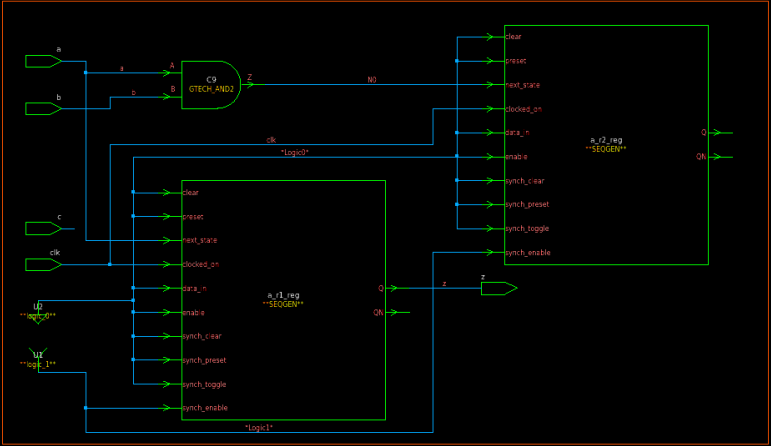Select a_r2_reg Q output pin
This screenshot has width=771, height=446.
pos(704,133)
